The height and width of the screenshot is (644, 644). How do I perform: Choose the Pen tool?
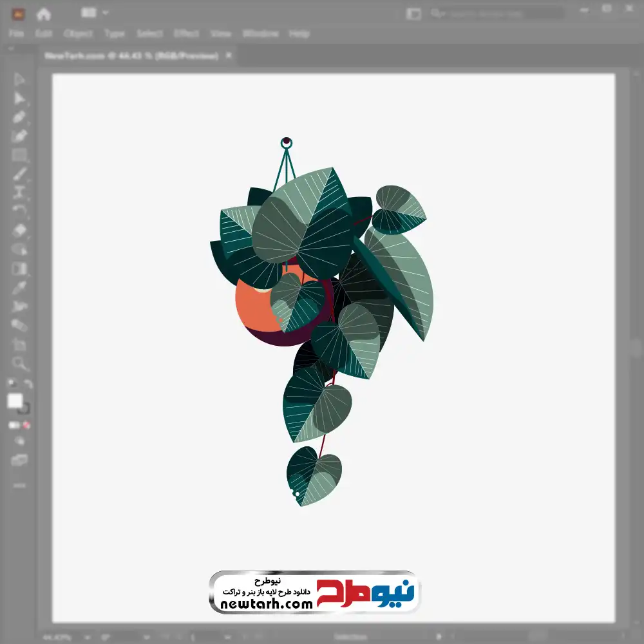click(19, 117)
